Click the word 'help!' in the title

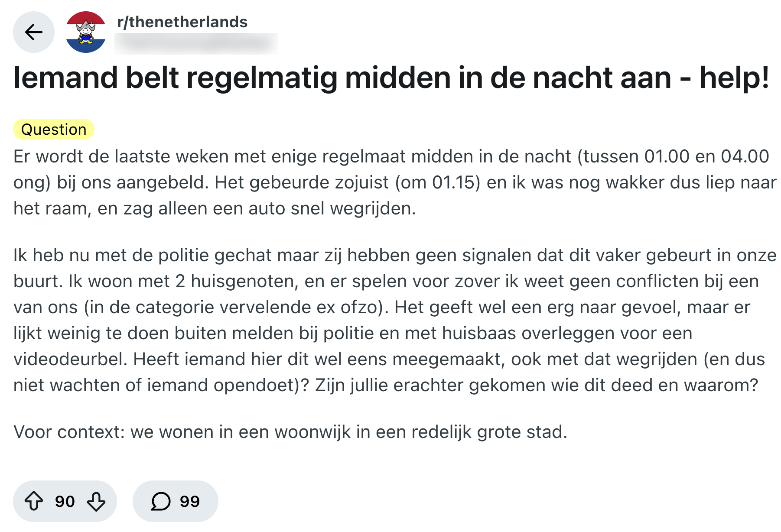tap(734, 78)
